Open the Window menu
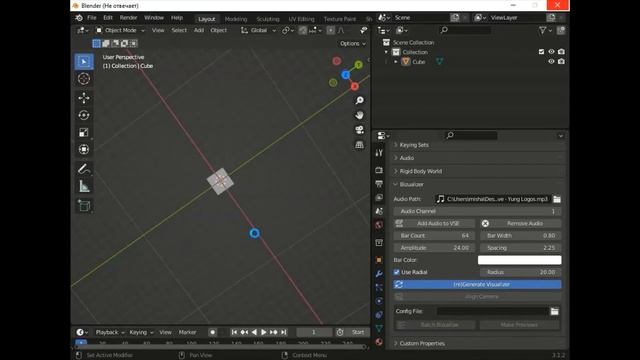The height and width of the screenshot is (360, 640). pos(154,18)
